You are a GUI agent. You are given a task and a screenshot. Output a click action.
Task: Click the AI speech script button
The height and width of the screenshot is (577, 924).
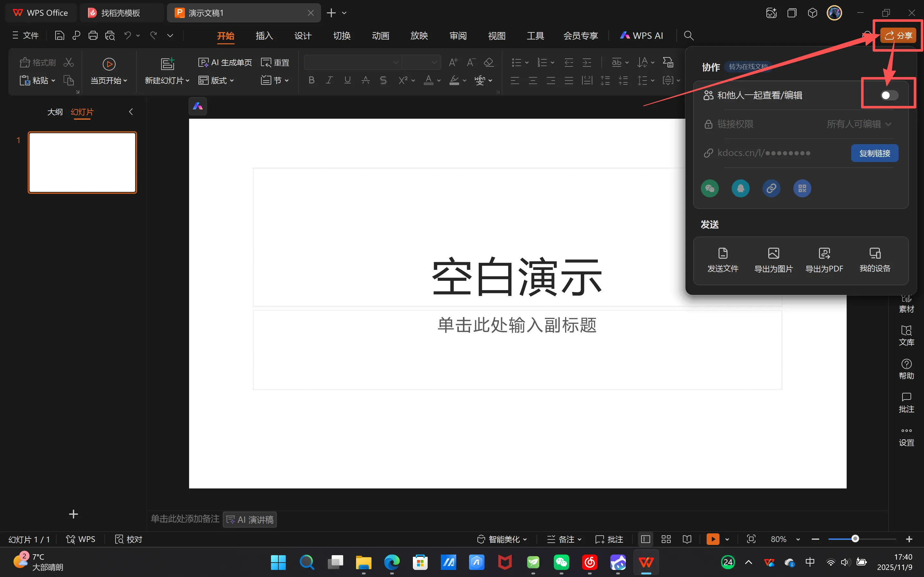pyautogui.click(x=249, y=519)
